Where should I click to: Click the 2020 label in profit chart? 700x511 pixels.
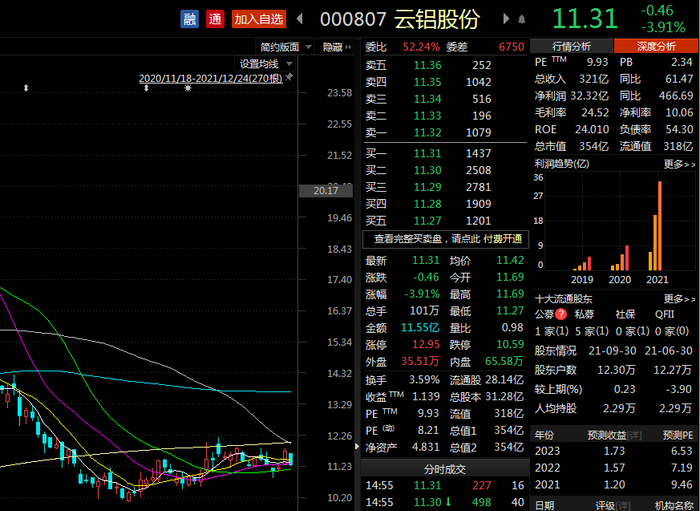click(x=619, y=280)
